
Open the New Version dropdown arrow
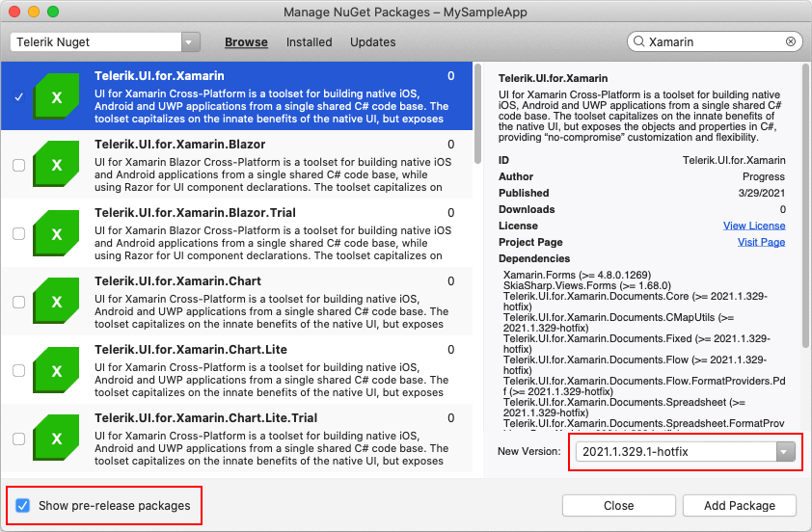click(785, 452)
